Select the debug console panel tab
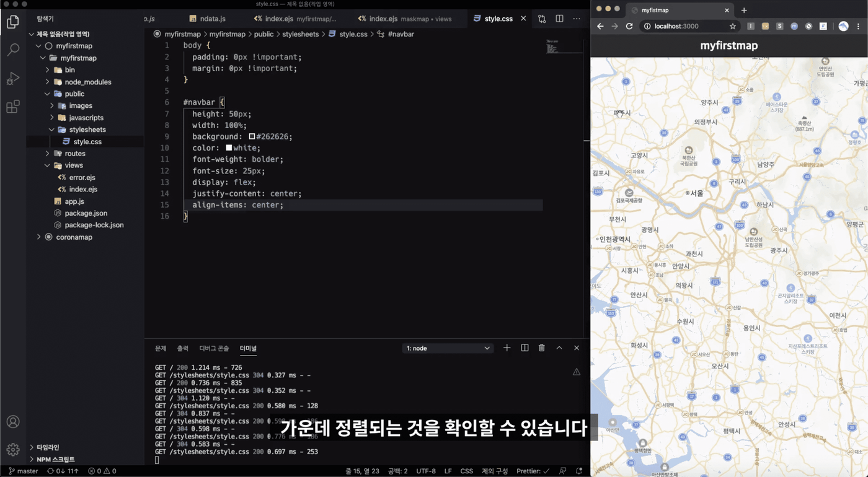 tap(214, 348)
